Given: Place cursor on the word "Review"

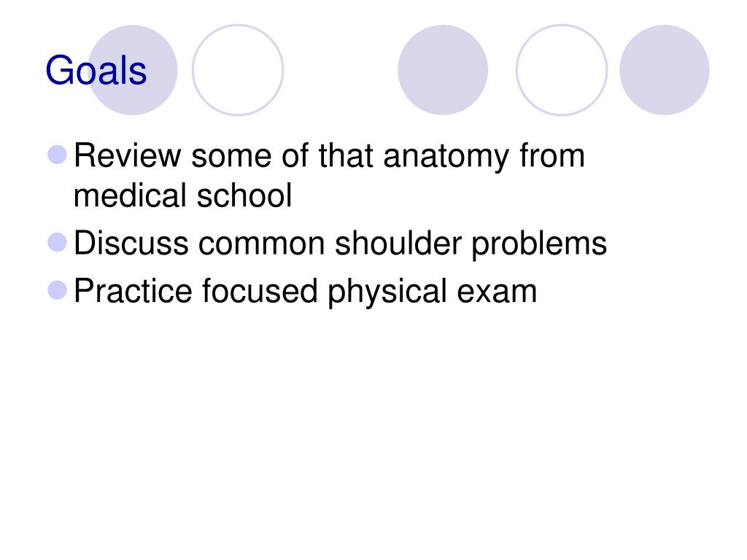Looking at the screenshot, I should click(127, 156).
